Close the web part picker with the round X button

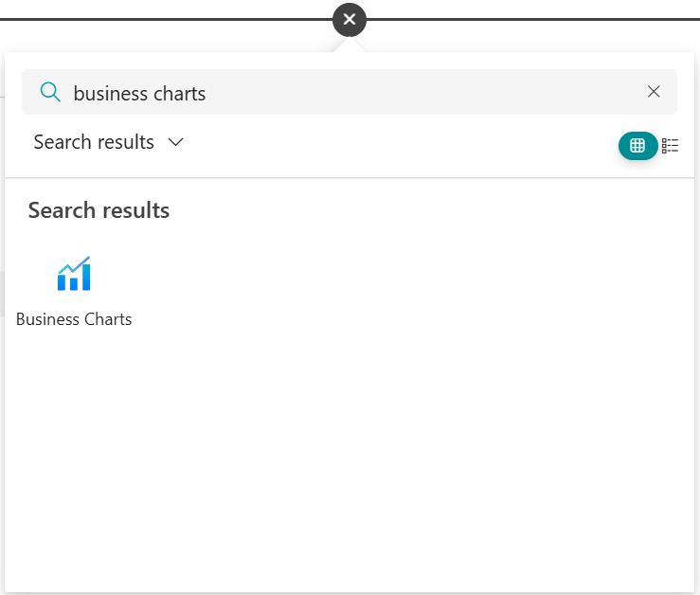[x=350, y=19]
